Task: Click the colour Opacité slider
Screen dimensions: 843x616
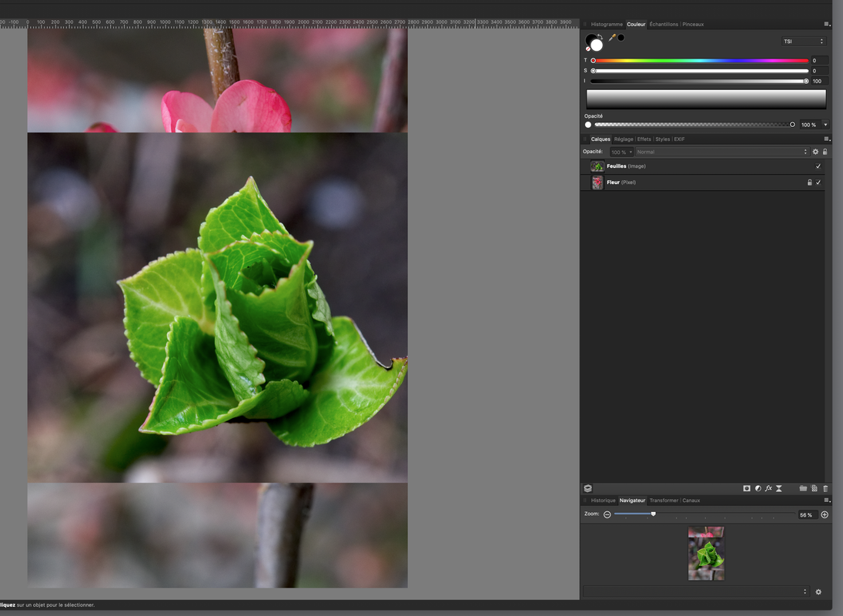Action: pos(694,125)
